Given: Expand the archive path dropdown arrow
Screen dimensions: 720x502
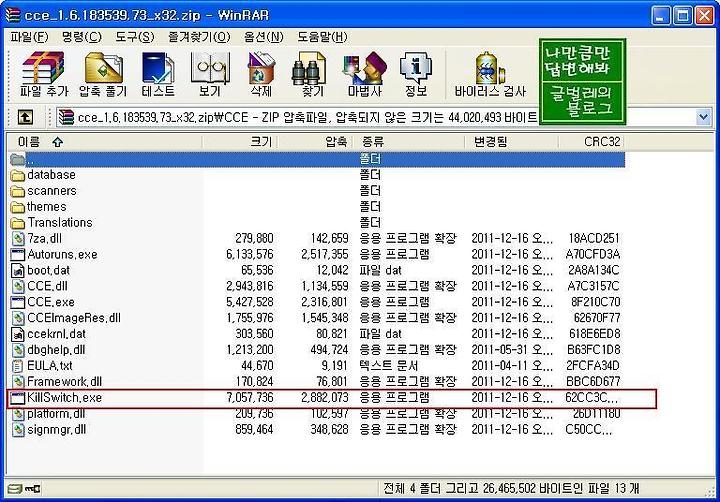Looking at the screenshot, I should click(703, 117).
